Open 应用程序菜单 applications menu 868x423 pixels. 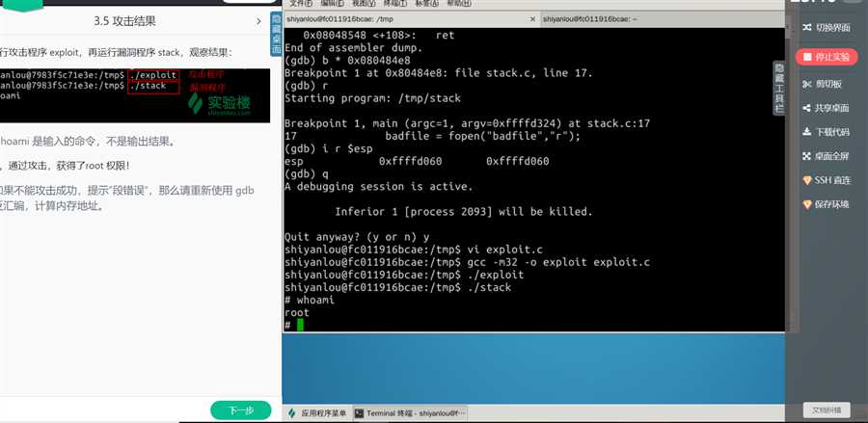click(x=318, y=413)
